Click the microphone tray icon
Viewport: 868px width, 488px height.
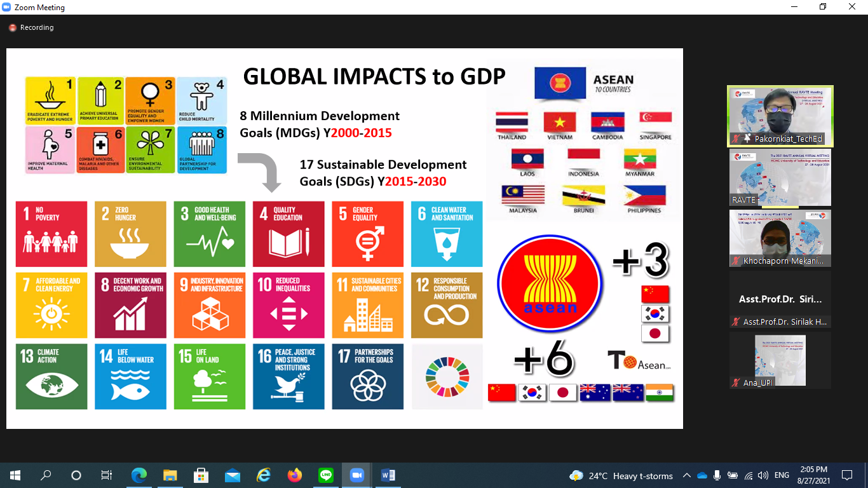click(717, 475)
